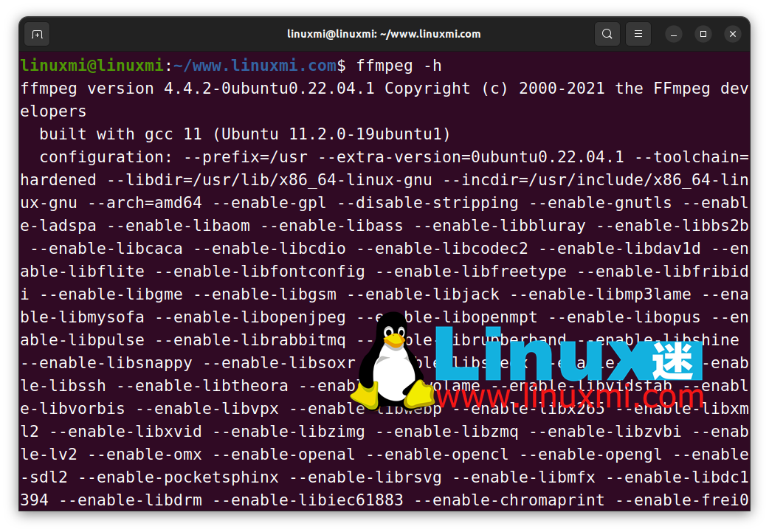Click the '--enable-libdrm' option
Image resolution: width=769 pixels, height=532 pixels.
coord(131,500)
